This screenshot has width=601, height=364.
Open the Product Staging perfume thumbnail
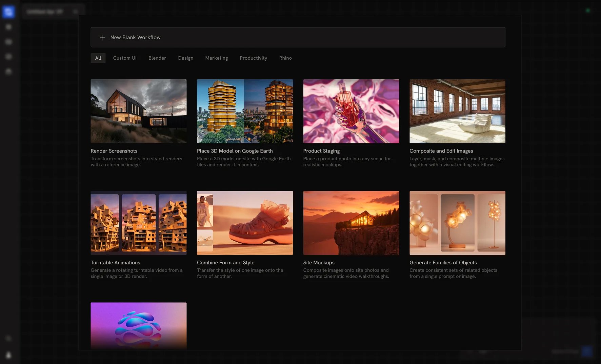(351, 111)
